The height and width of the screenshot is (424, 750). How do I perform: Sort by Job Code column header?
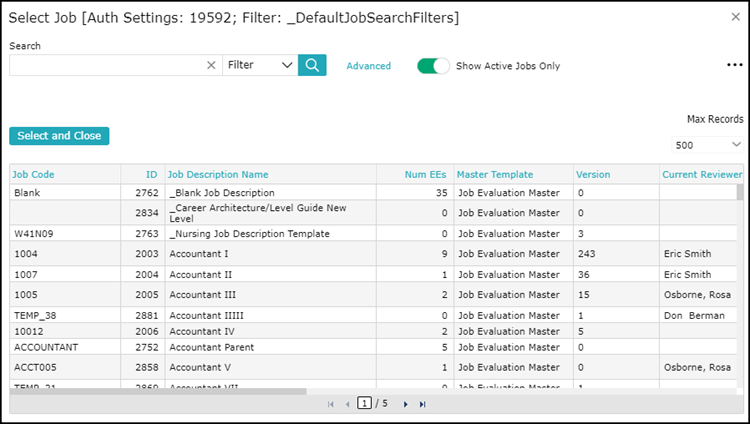[33, 175]
